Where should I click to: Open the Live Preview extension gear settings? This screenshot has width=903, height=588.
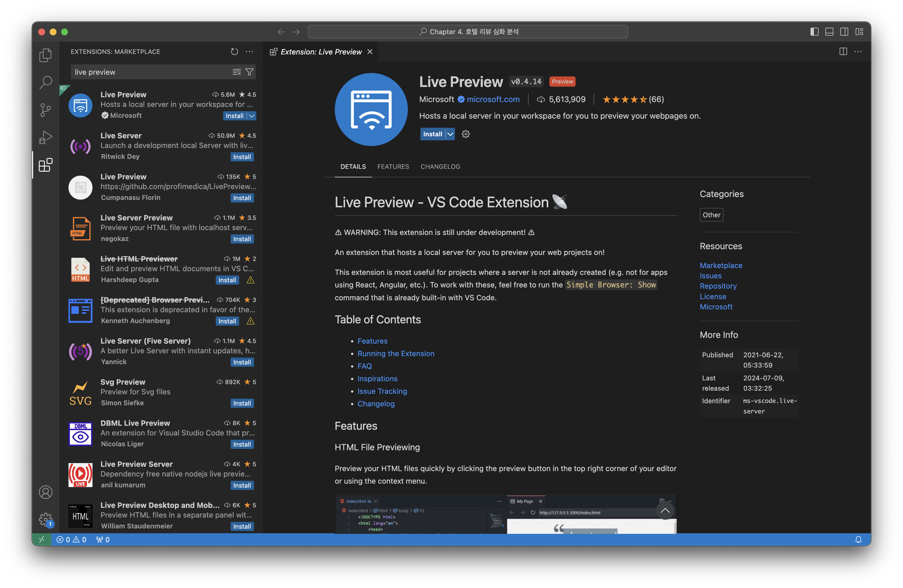click(465, 134)
